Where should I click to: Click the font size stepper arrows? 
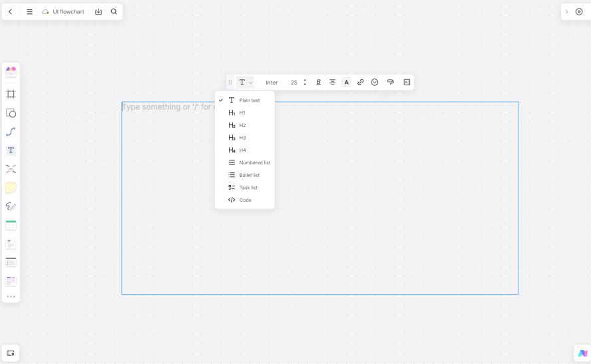tap(305, 83)
